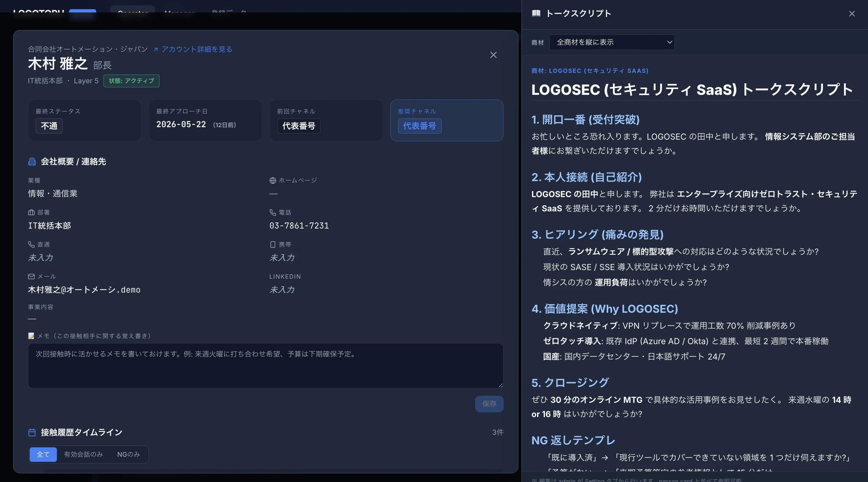Click heading 2. 本人接続 (自己紹介)
This screenshot has width=868, height=482.
pyautogui.click(x=586, y=177)
